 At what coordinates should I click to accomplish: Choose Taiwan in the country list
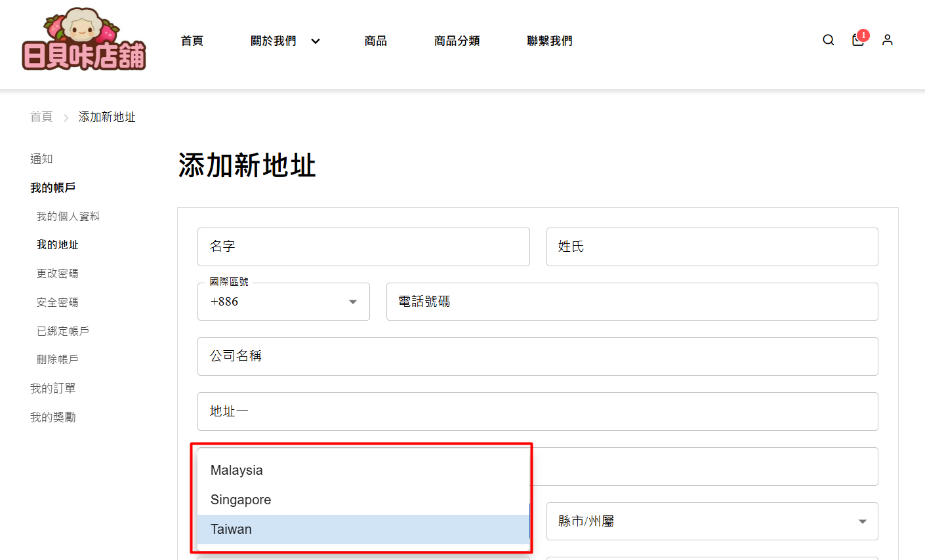(x=231, y=529)
